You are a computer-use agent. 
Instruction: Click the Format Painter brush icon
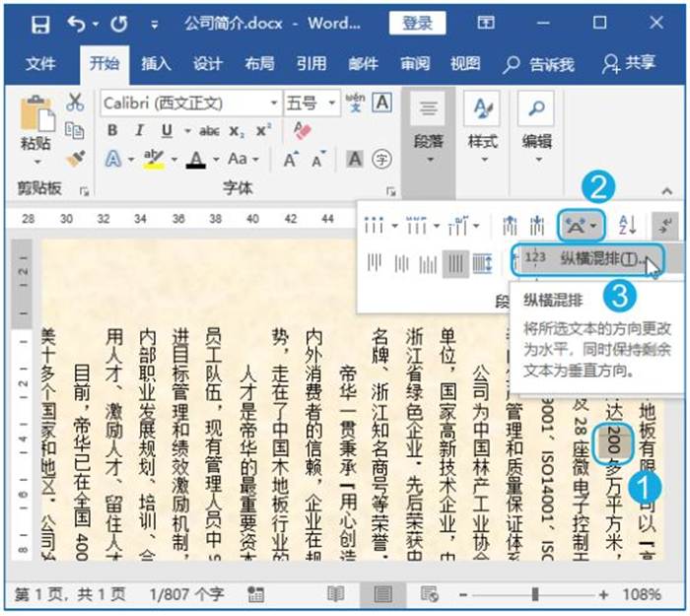tap(75, 159)
